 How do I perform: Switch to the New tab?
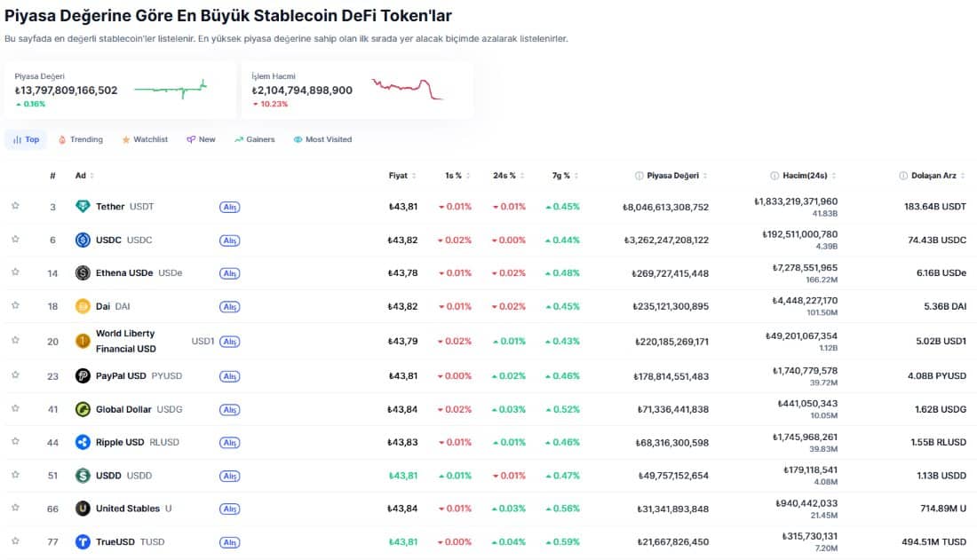coord(201,139)
